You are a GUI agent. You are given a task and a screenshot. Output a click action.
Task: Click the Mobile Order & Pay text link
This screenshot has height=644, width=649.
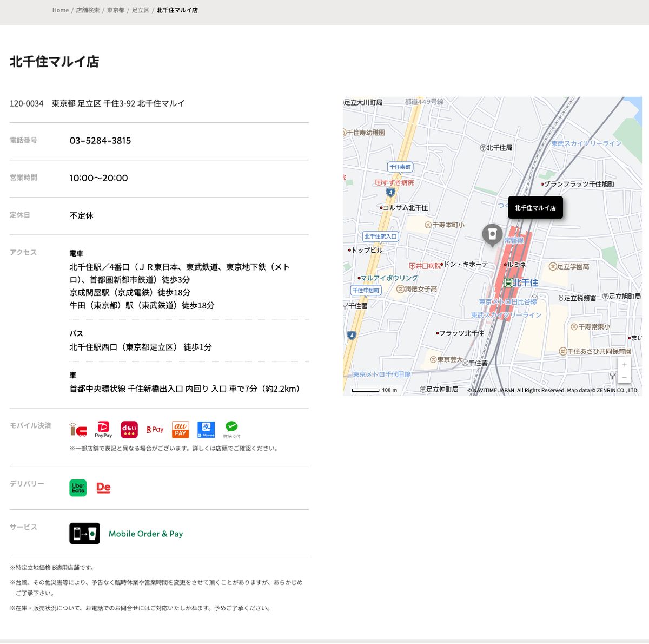pyautogui.click(x=146, y=534)
